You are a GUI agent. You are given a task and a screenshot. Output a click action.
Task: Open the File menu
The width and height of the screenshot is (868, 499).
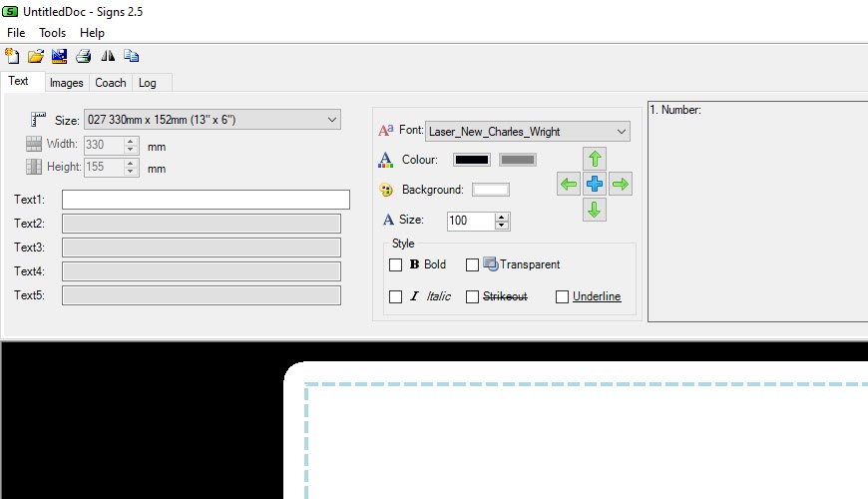16,33
